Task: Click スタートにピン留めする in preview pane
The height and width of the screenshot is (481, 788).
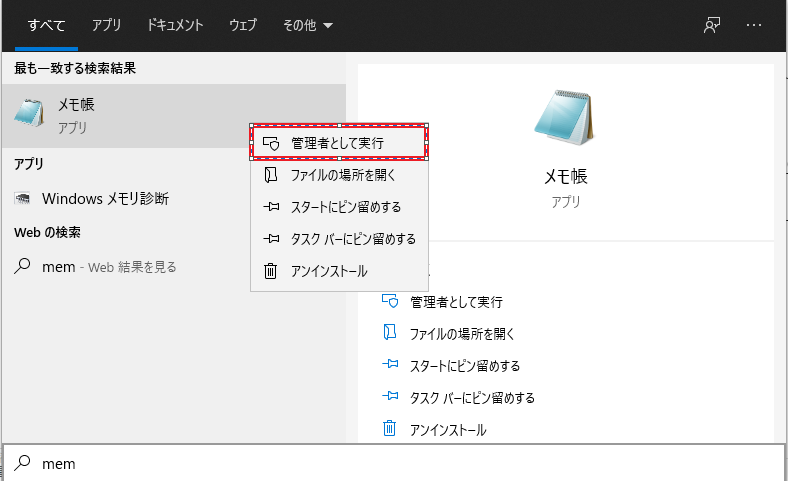Action: pyautogui.click(x=465, y=366)
